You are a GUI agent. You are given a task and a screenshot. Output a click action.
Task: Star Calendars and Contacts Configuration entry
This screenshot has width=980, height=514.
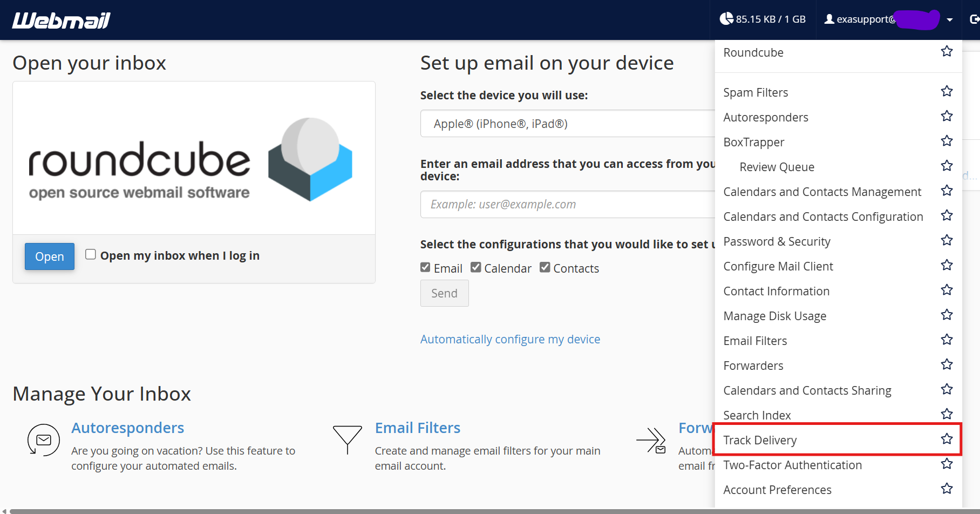(947, 215)
